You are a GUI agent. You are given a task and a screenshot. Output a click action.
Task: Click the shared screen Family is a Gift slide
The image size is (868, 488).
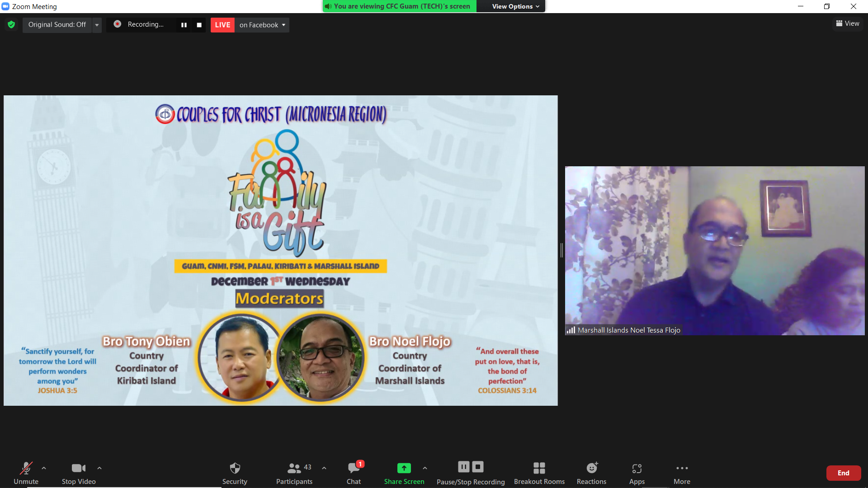[x=281, y=250]
